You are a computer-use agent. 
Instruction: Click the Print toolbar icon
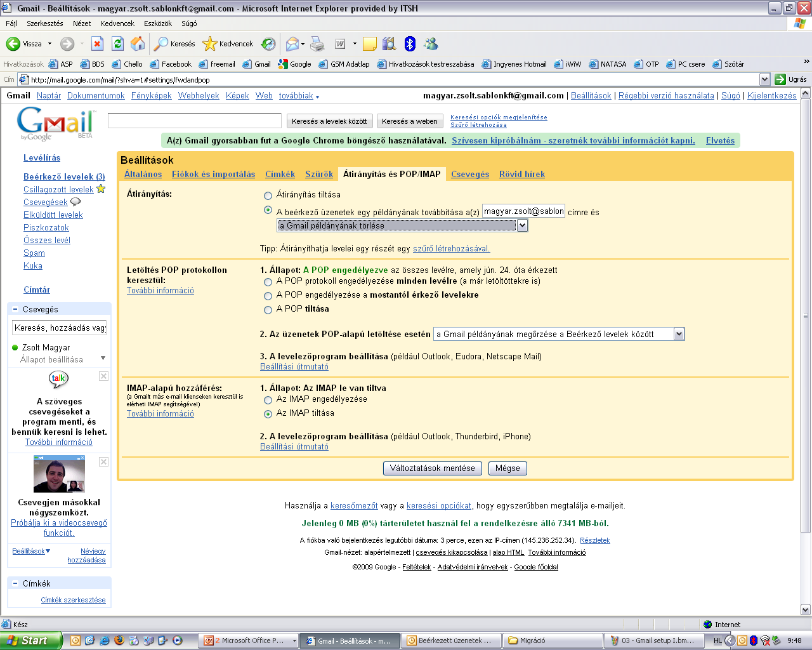[x=317, y=44]
